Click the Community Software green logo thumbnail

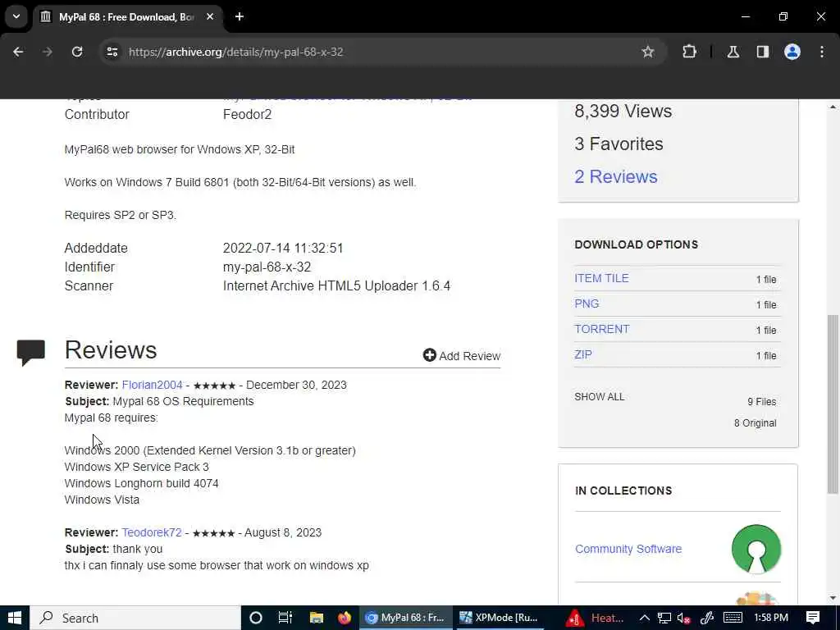(x=756, y=549)
